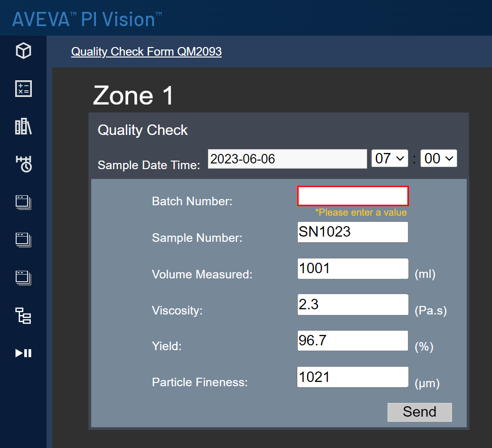Open the Calculations icon in the sidebar

23,88
